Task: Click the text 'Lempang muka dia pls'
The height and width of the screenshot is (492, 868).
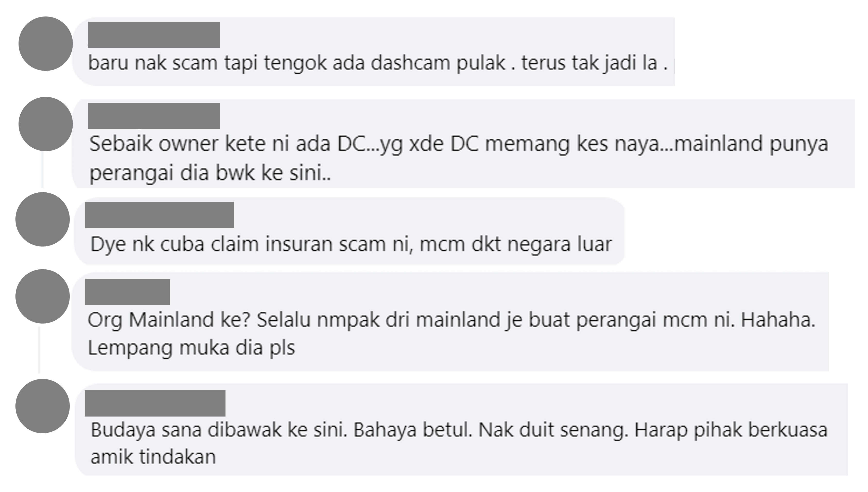Action: pos(192,348)
